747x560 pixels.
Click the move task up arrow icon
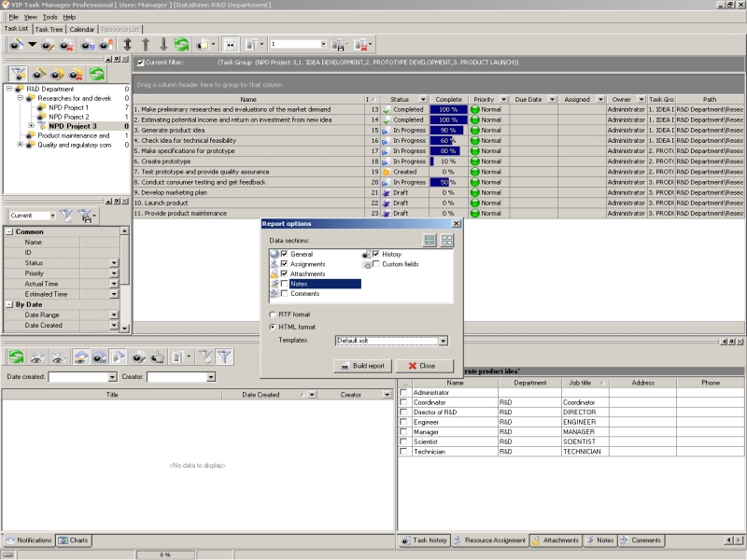point(146,44)
